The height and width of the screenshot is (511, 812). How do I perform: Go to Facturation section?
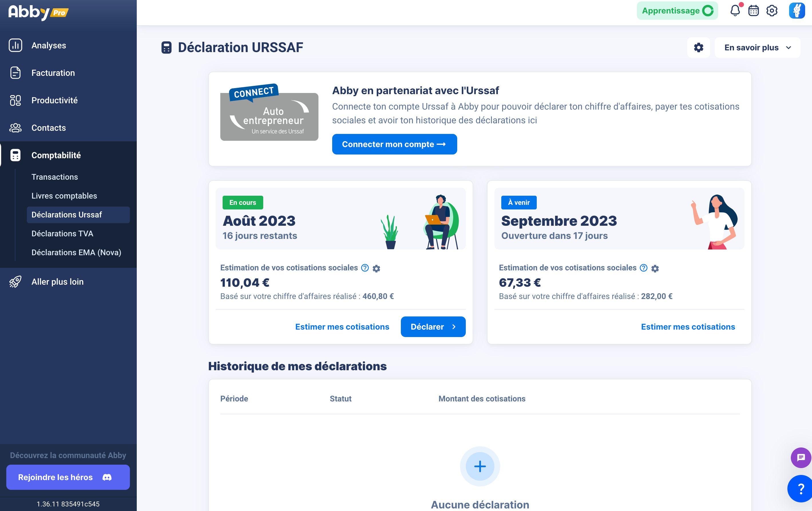tap(53, 73)
